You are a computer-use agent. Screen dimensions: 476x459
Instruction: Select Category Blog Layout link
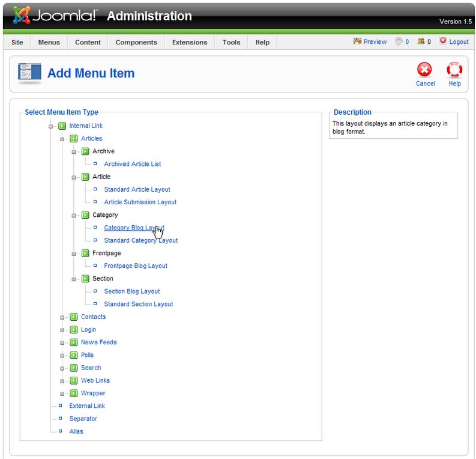[134, 228]
